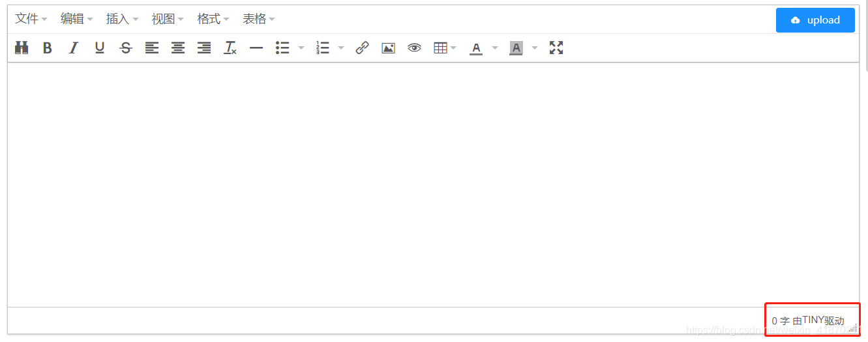This screenshot has width=868, height=342.
Task: Open the 编辑 menu
Action: (x=77, y=19)
